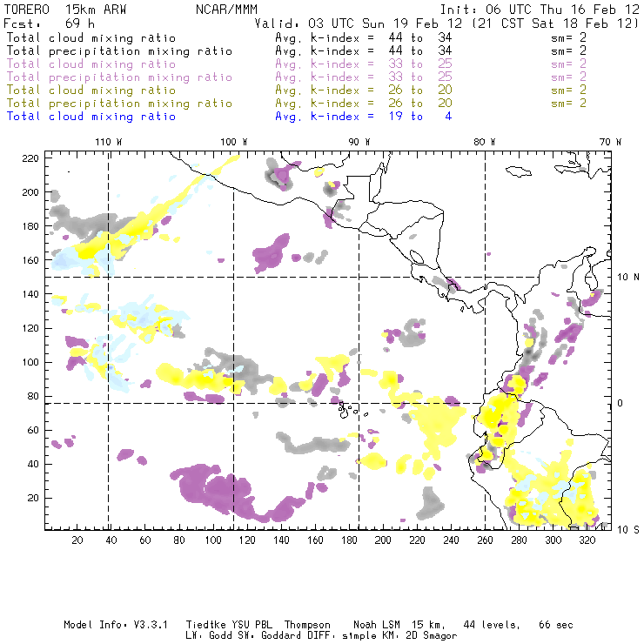The width and height of the screenshot is (644, 644).
Task: Select 'Tiedtke' scheme in footer
Action: pyautogui.click(x=205, y=625)
